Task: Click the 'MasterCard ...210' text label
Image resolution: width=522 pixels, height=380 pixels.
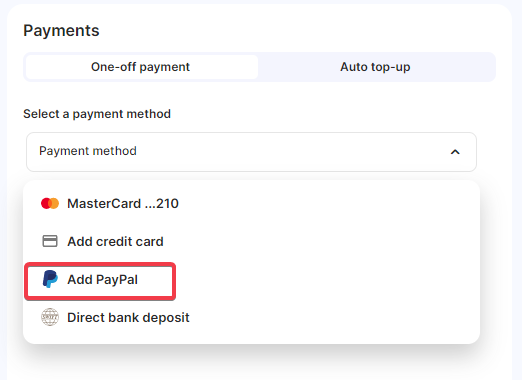Action: pos(123,203)
